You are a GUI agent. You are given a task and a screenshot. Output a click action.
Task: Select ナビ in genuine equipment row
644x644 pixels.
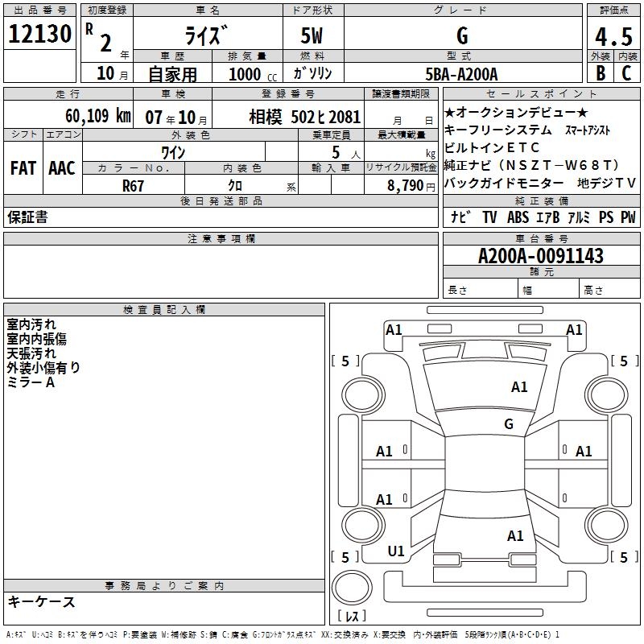[x=460, y=217]
